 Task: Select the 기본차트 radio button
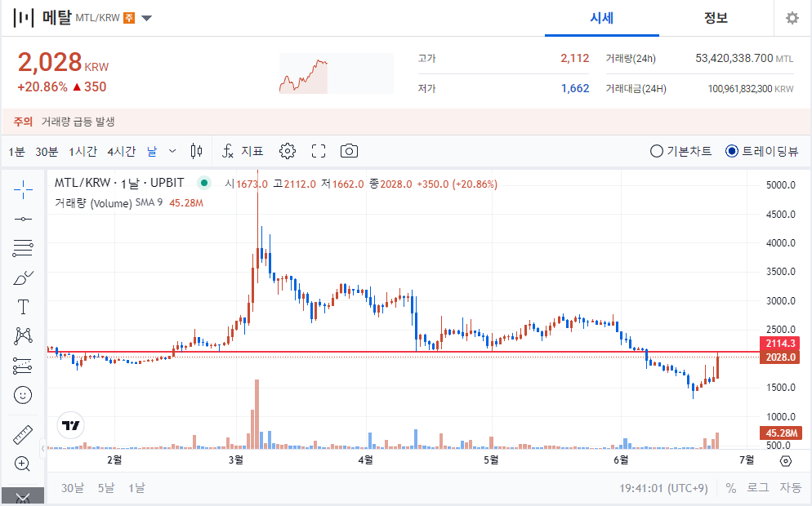click(656, 150)
